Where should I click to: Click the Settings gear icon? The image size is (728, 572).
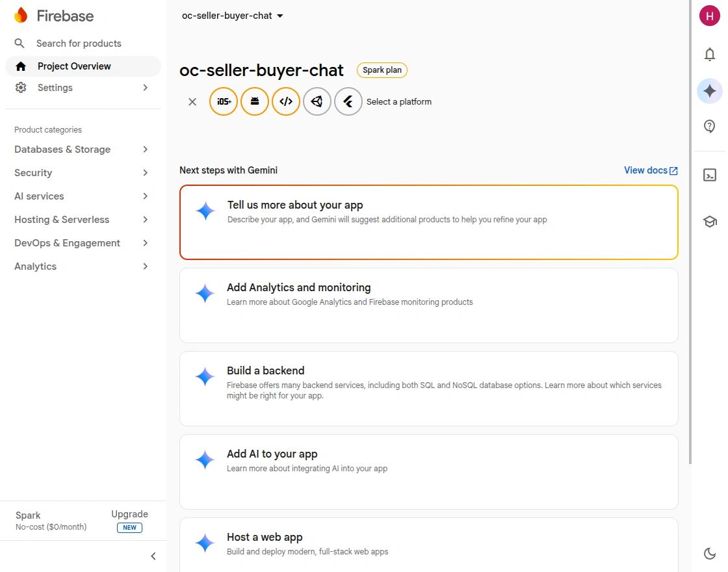click(20, 87)
